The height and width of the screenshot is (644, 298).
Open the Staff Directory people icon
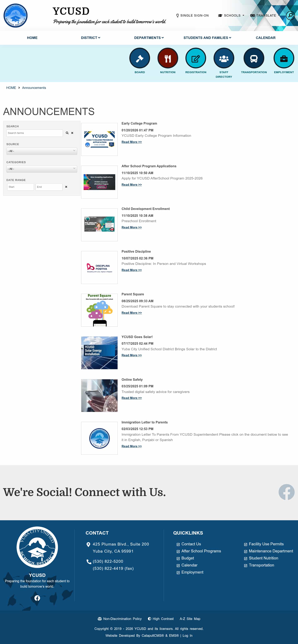click(224, 58)
